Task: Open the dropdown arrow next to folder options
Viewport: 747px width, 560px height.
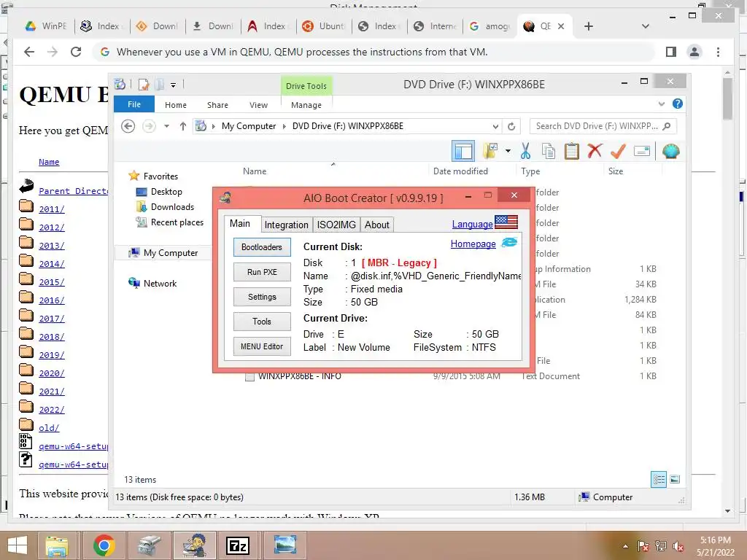Action: (508, 151)
